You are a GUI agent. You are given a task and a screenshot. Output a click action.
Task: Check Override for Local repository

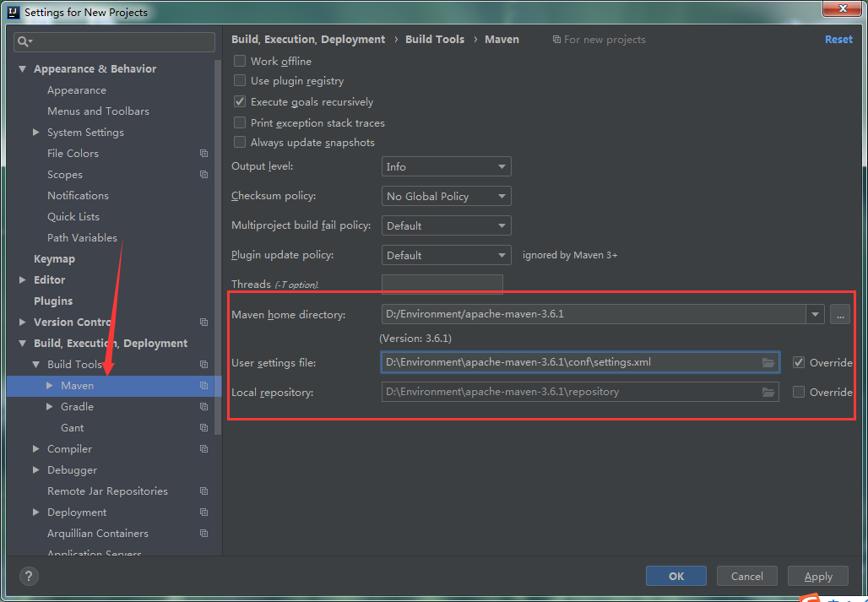(x=799, y=392)
